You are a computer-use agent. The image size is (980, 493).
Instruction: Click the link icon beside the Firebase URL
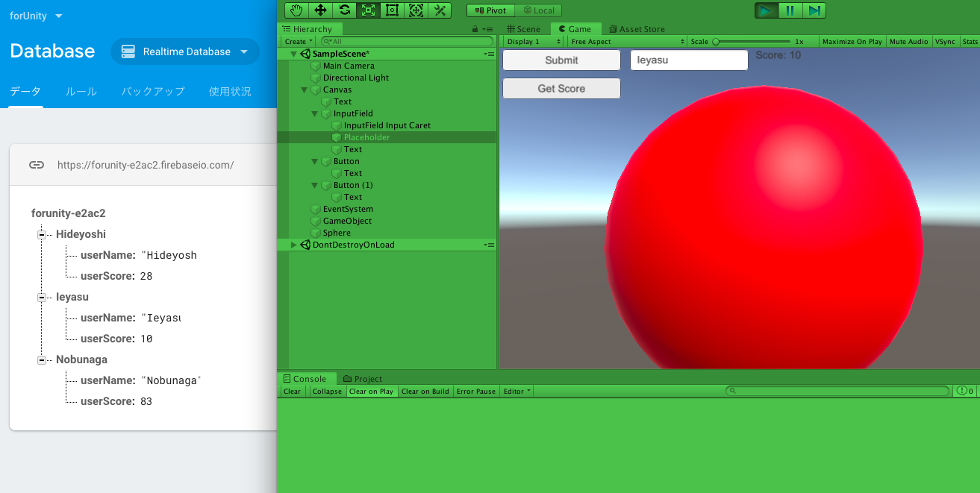(37, 165)
